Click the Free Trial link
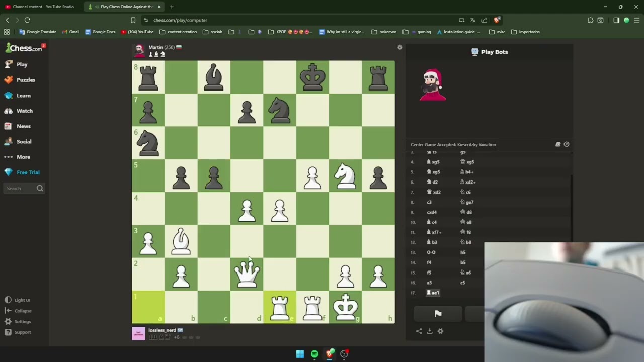Viewport: 644px width, 362px height. (22, 172)
